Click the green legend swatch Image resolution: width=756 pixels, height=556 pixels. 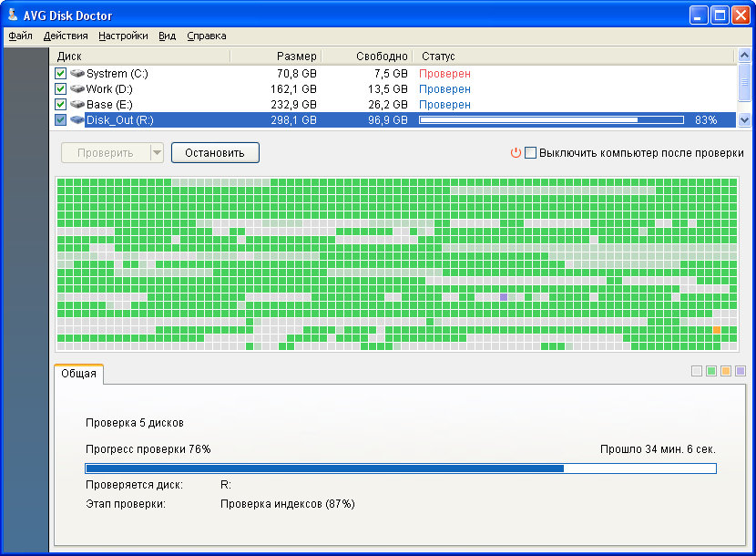click(x=711, y=371)
